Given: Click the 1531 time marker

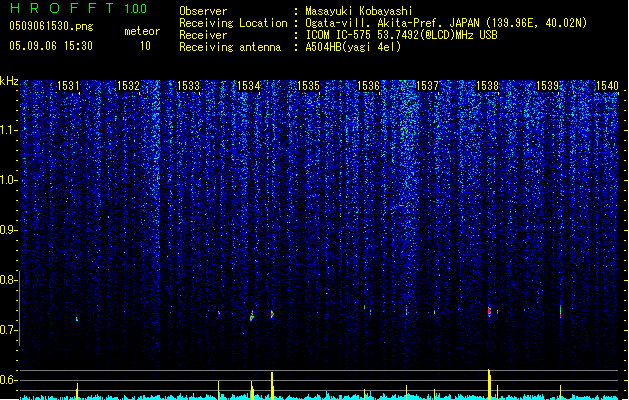Looking at the screenshot, I should (x=68, y=86).
